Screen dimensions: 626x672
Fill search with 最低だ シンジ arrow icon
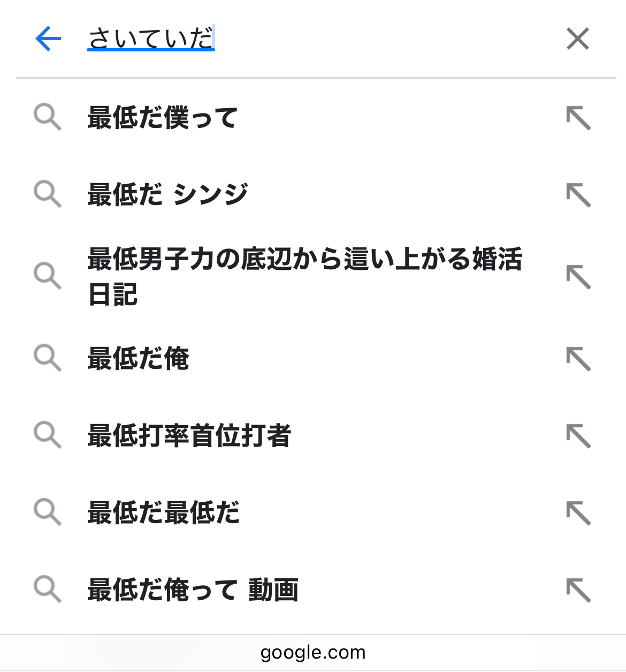tap(578, 194)
